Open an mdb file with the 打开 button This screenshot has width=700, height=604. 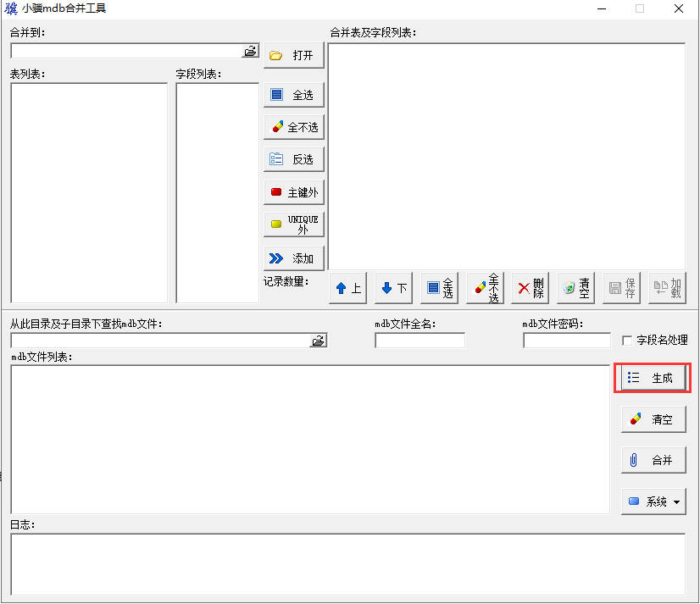[x=294, y=56]
